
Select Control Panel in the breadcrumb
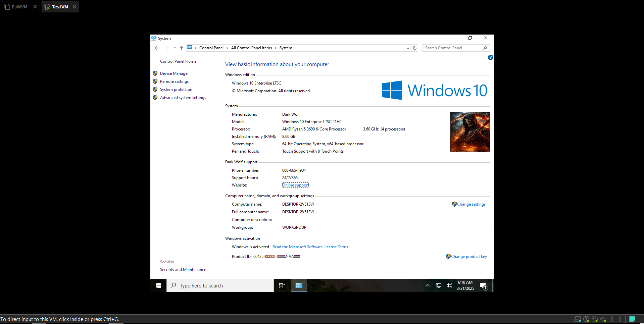point(211,48)
